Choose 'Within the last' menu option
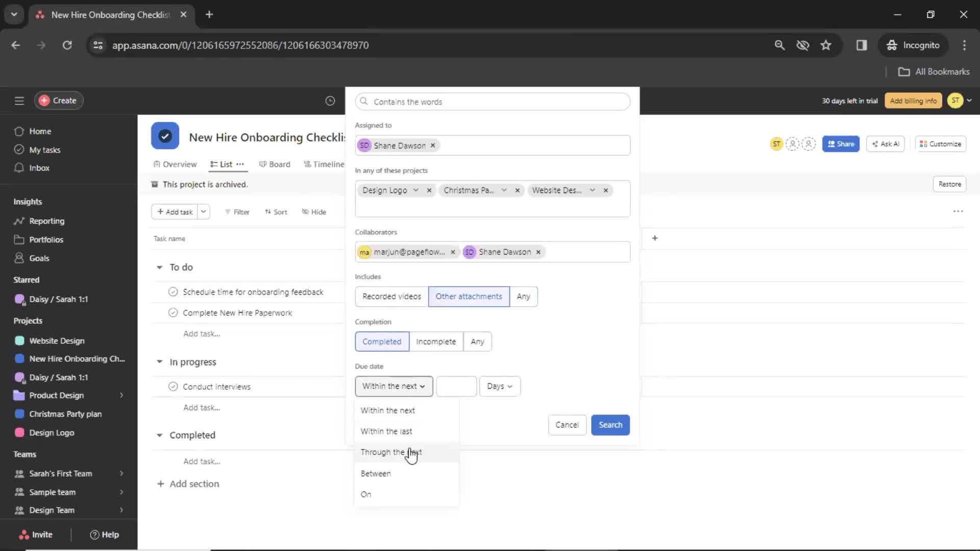The height and width of the screenshot is (551, 980). click(x=406, y=432)
